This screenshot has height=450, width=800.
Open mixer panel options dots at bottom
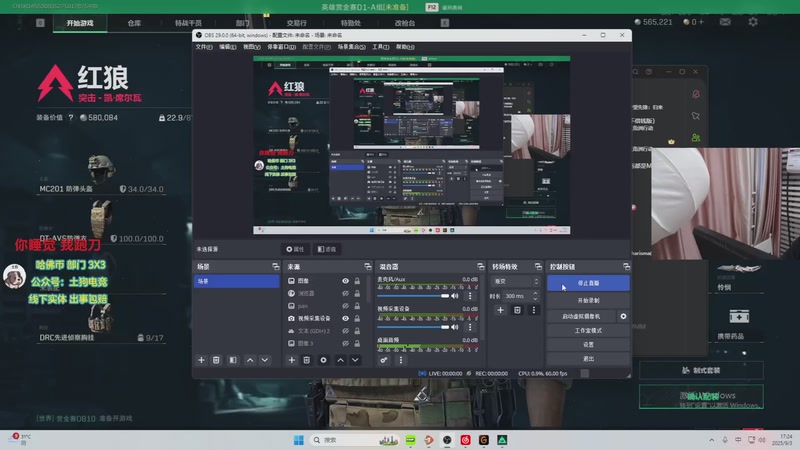[x=401, y=360]
